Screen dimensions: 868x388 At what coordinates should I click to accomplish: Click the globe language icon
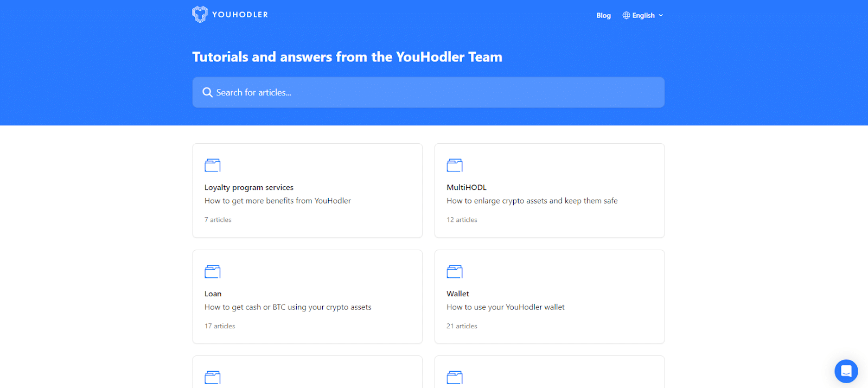click(x=626, y=15)
